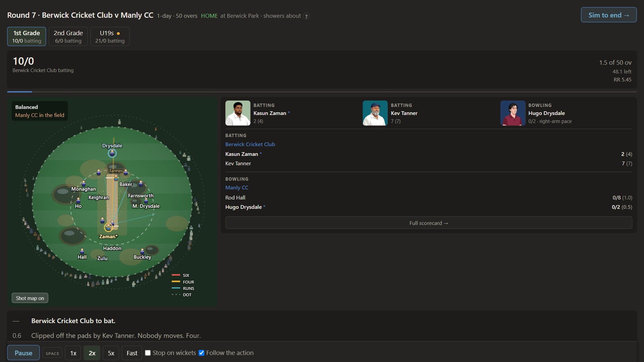Toggle the Shot map on button
Image resolution: width=644 pixels, height=362 pixels.
30,298
